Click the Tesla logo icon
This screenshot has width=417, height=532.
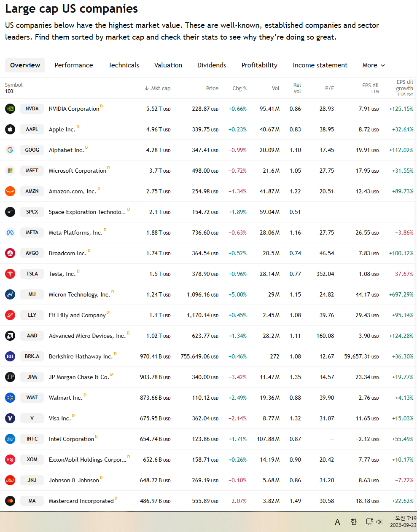coord(10,274)
